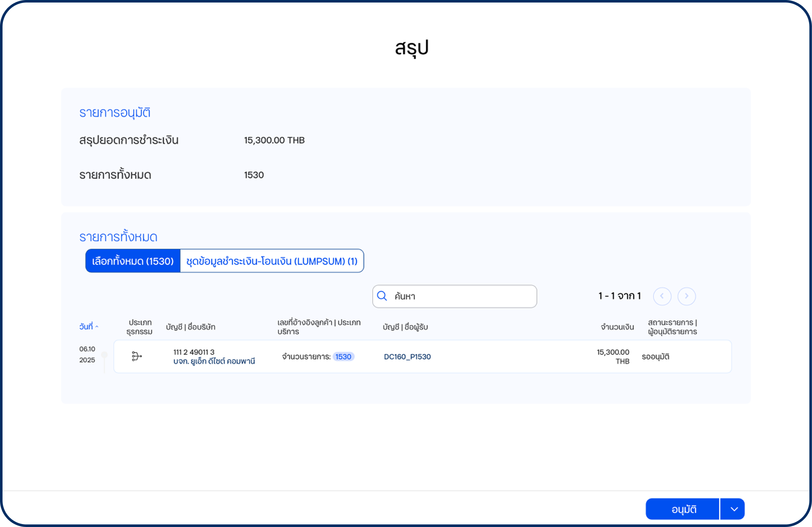Select the เลือกทั้งหมด (1530) tab
This screenshot has width=812, height=527.
[x=133, y=261]
